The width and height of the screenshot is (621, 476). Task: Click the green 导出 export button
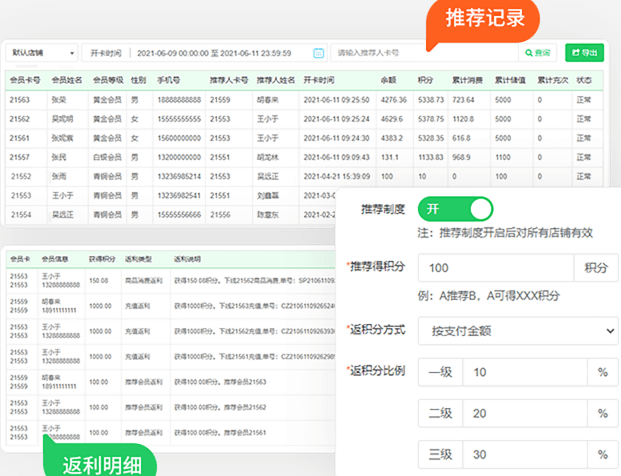pyautogui.click(x=584, y=52)
